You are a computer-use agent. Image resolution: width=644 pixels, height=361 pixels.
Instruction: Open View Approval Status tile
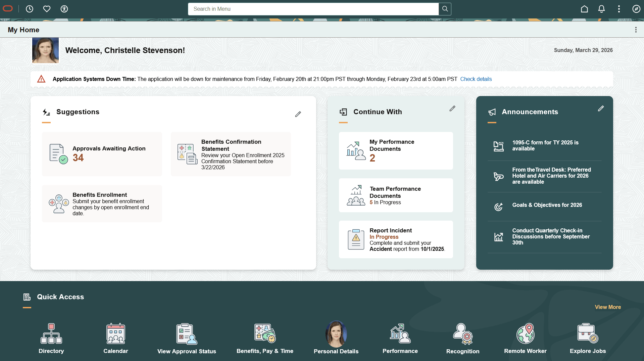point(187,339)
